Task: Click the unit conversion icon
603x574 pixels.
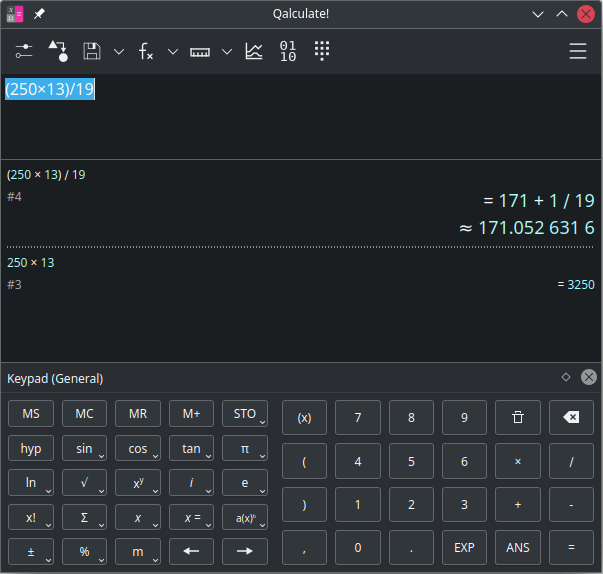Action: point(57,52)
